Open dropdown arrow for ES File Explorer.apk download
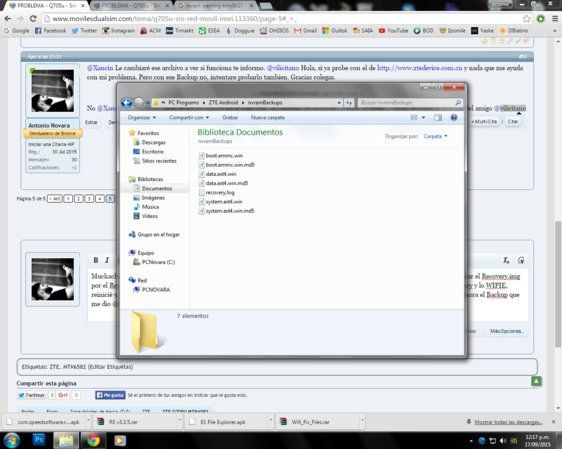The width and height of the screenshot is (562, 449). tap(271, 420)
